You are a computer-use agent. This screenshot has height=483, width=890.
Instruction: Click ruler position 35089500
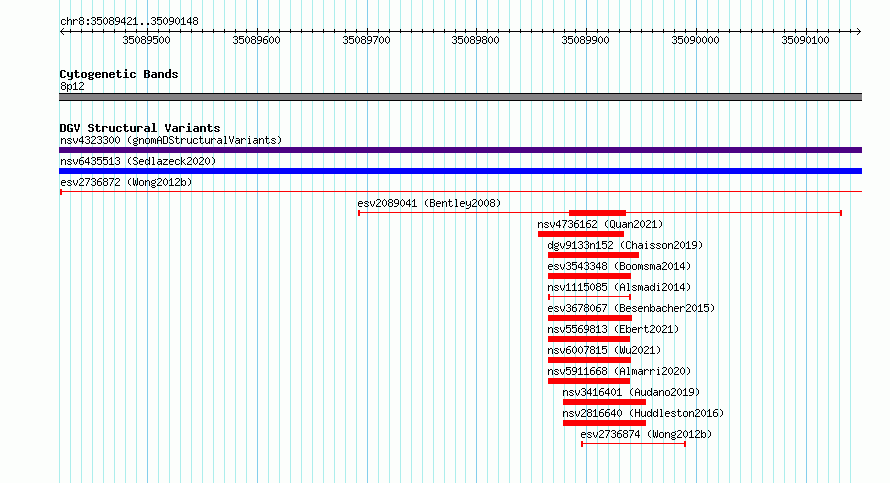point(146,40)
